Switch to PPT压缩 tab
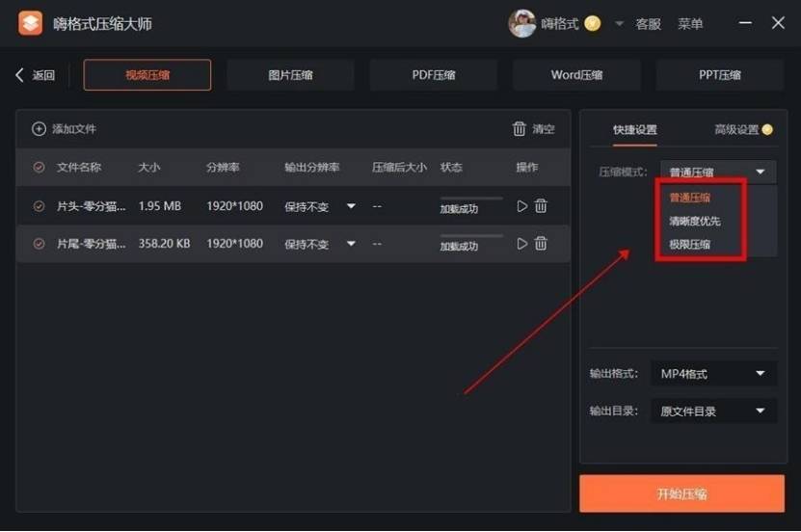Screen dimensions: 801x532 click(x=719, y=75)
